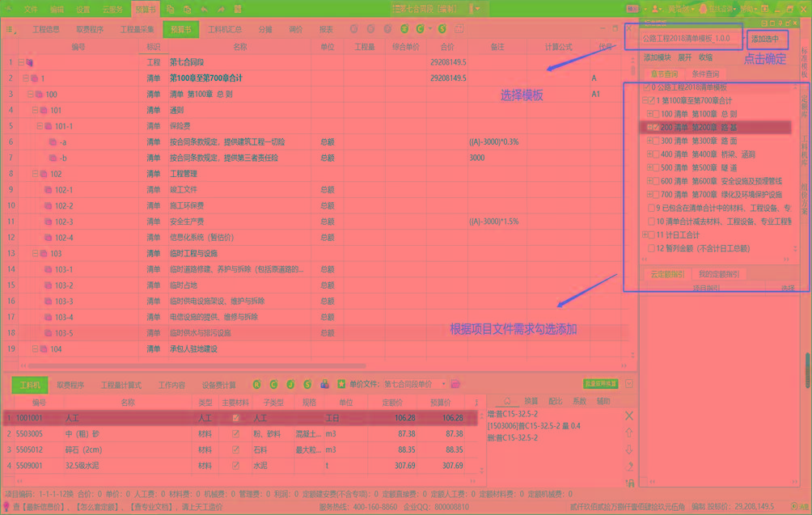
Task: Open the 公路工程2018清单模板_1.0.0 dropdown
Action: pos(693,39)
